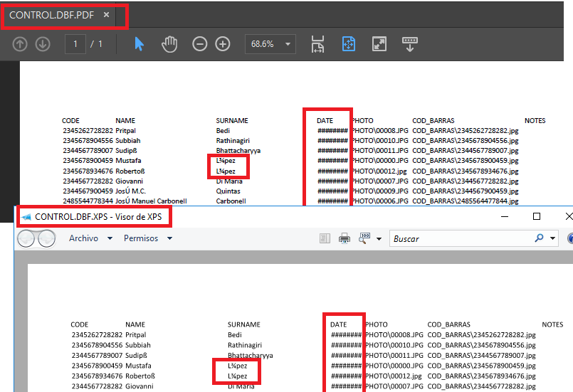Go to next page in PDF
Screen dimensions: 573x392
[x=43, y=44]
